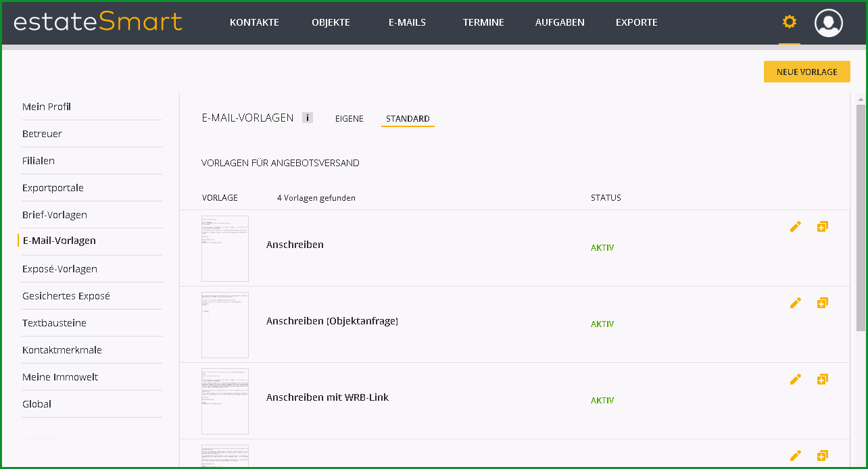Open the settings gear icon

pos(789,22)
